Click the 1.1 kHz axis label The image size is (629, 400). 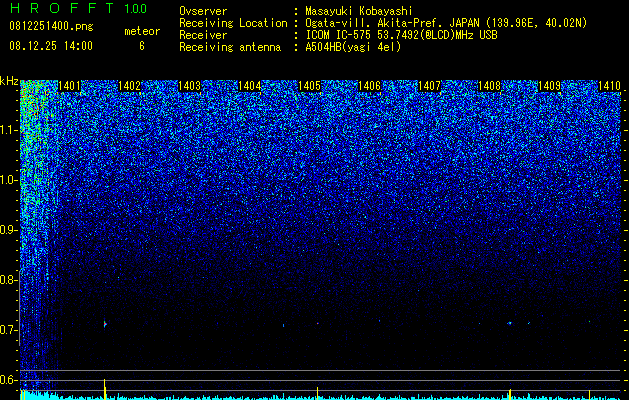[x=9, y=130]
